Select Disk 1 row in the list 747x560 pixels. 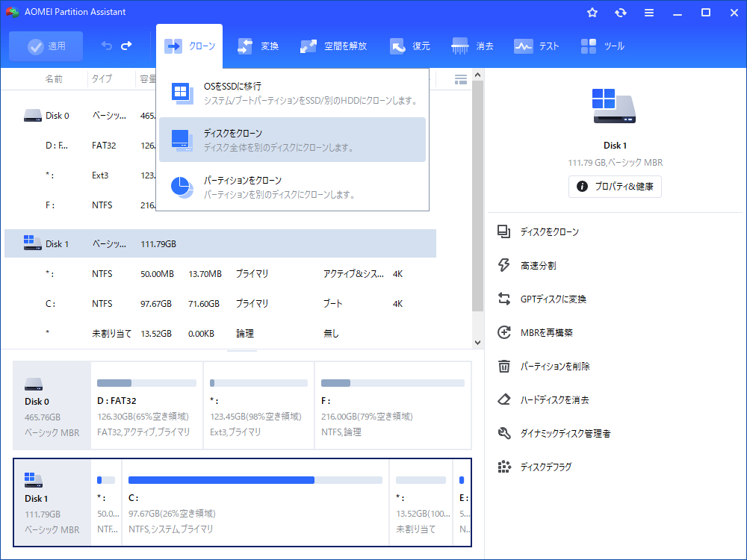tap(220, 244)
